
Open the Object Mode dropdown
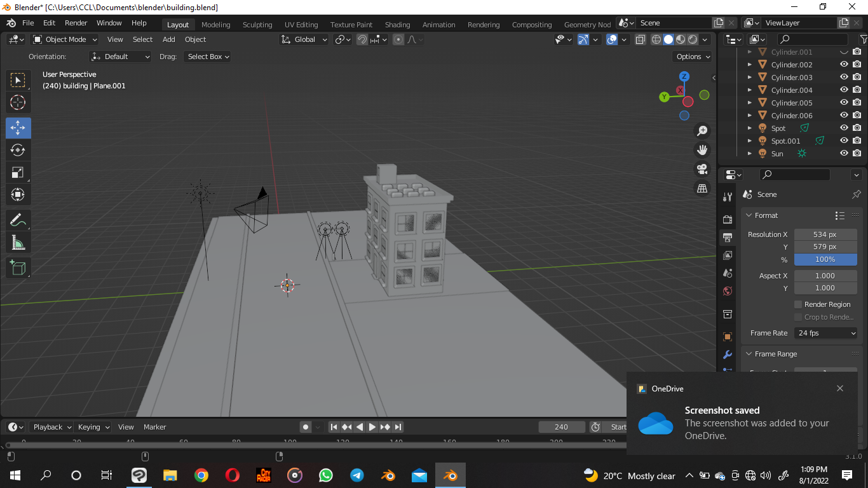pyautogui.click(x=65, y=39)
